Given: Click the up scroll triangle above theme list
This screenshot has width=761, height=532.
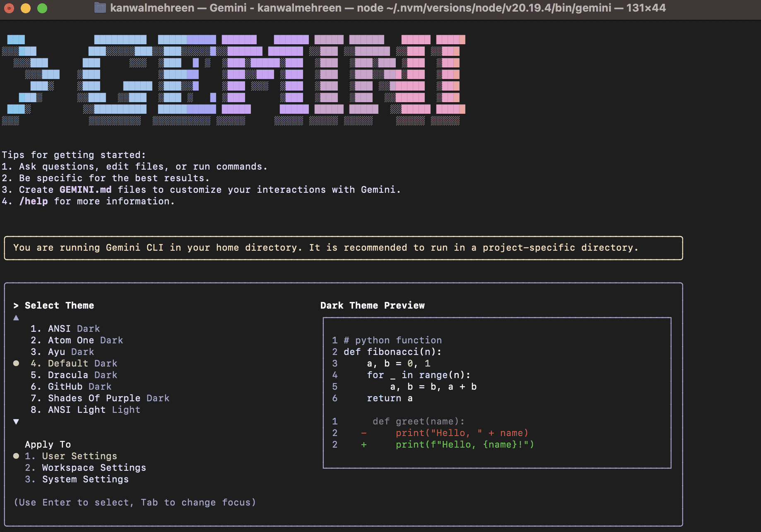Looking at the screenshot, I should coord(16,317).
